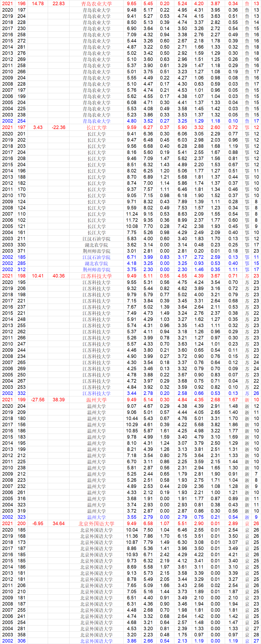261x644 pixels.
Task: Click the red 江苏科技大学 name in 2021 row
Action: pos(97,276)
